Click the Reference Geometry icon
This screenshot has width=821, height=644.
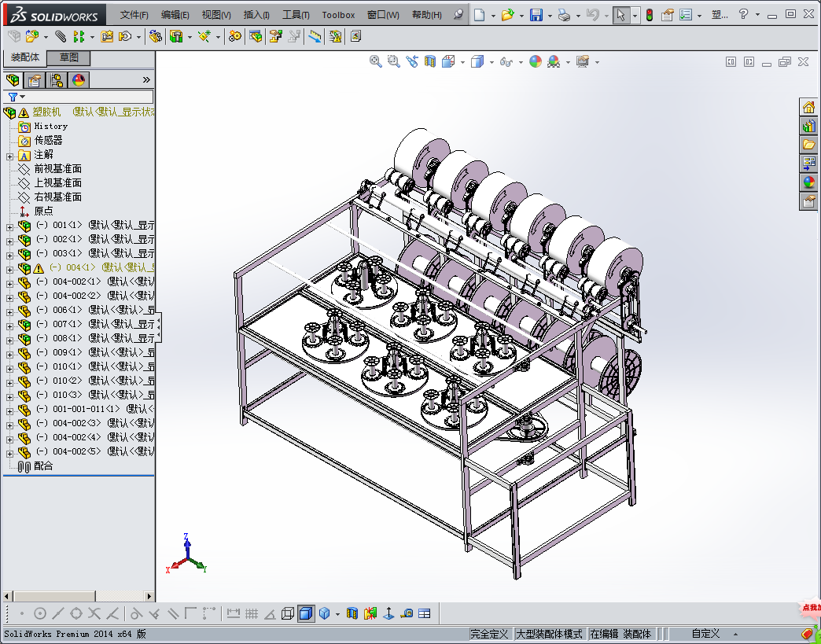tap(204, 36)
